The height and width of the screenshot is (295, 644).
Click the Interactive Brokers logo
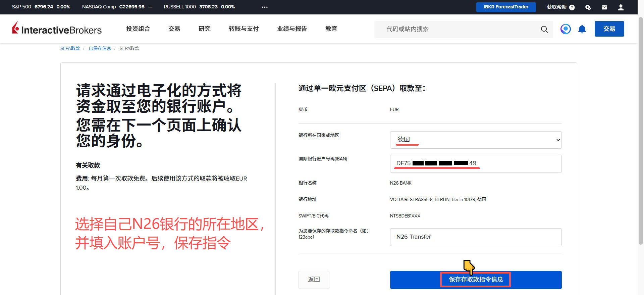point(57,29)
